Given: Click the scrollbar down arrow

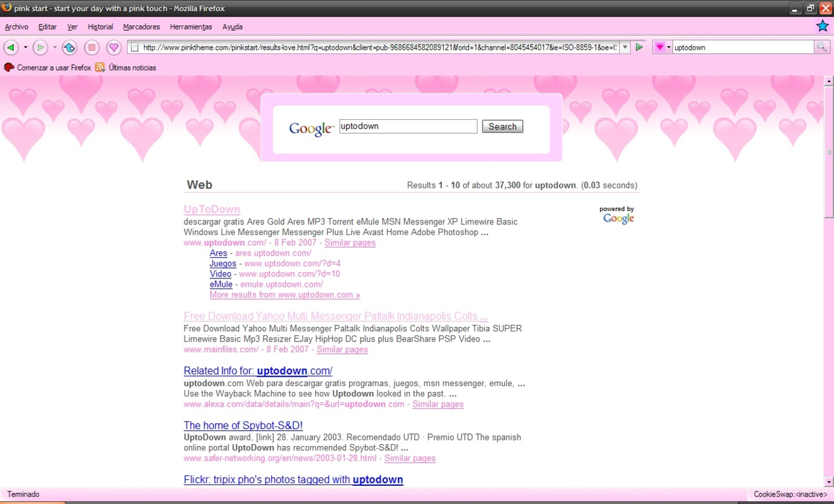Looking at the screenshot, I should pos(829,481).
